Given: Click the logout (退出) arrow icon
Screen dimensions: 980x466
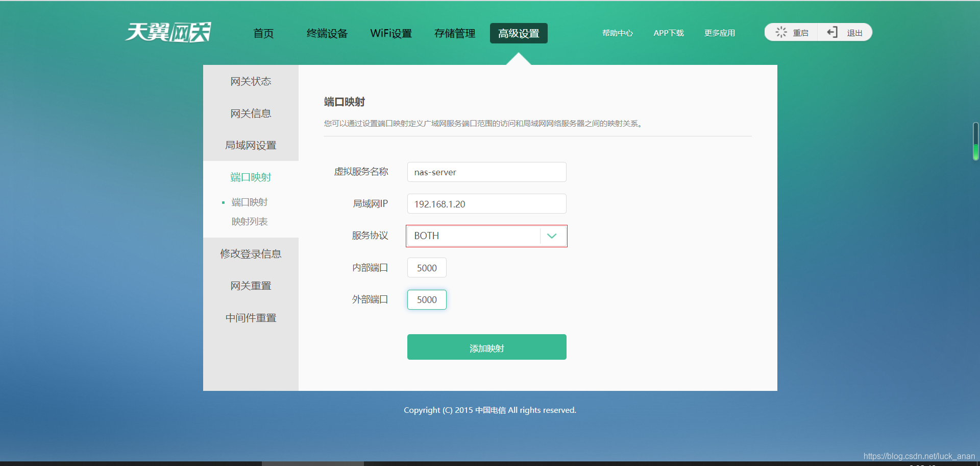Looking at the screenshot, I should pyautogui.click(x=831, y=32).
